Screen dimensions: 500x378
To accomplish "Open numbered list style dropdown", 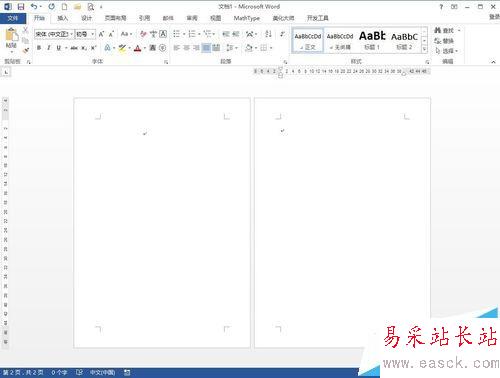I will coord(199,34).
